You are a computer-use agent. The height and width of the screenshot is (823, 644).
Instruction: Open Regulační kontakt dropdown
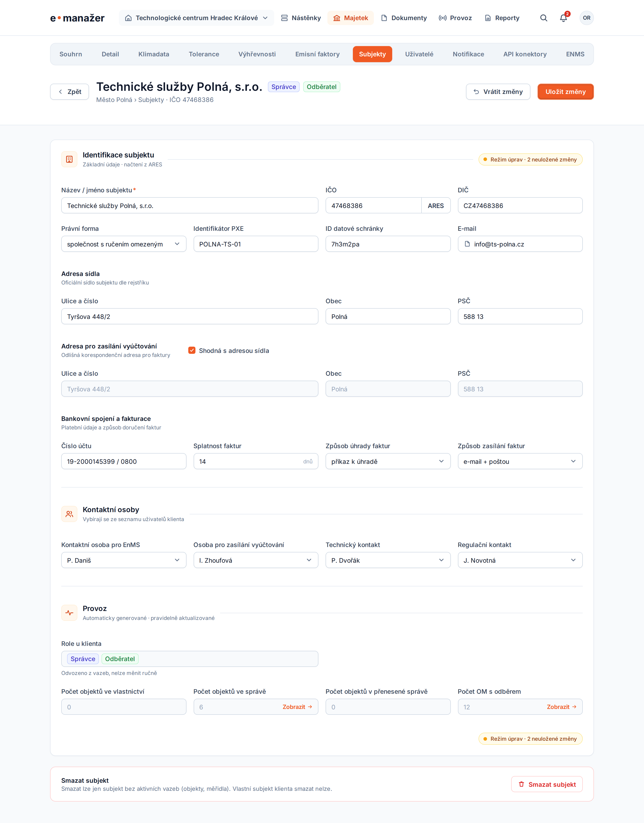click(x=520, y=560)
